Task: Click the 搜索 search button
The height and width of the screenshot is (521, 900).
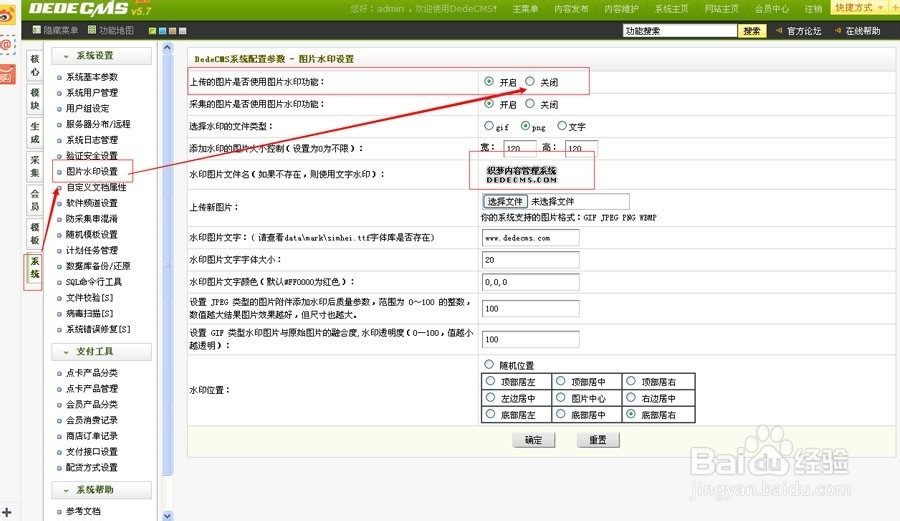Action: (x=752, y=31)
